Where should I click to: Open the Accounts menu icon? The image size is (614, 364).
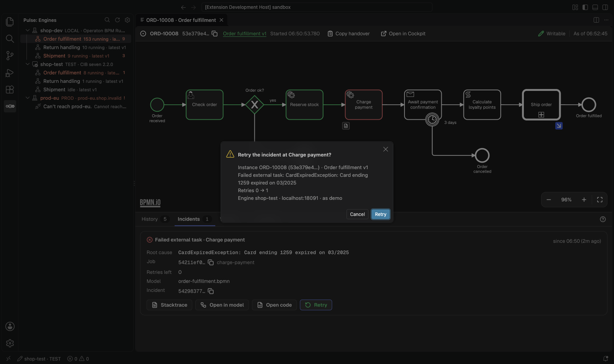point(10,326)
